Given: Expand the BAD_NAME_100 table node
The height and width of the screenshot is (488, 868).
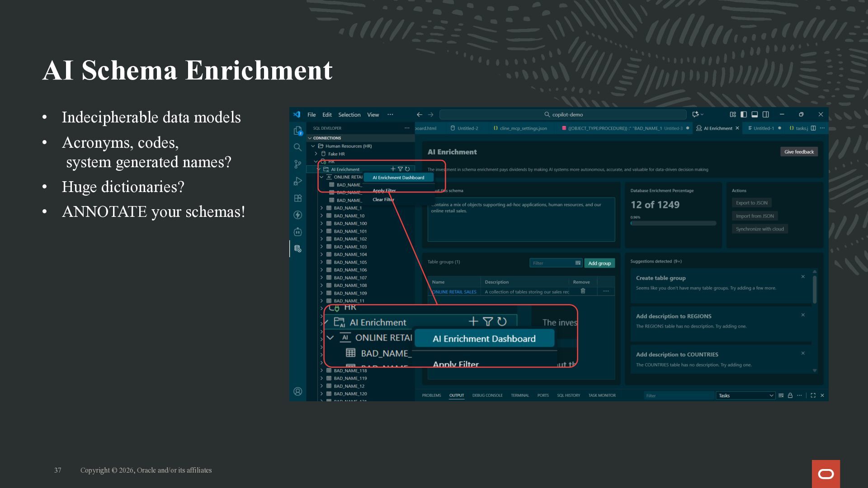Looking at the screenshot, I should click(321, 224).
